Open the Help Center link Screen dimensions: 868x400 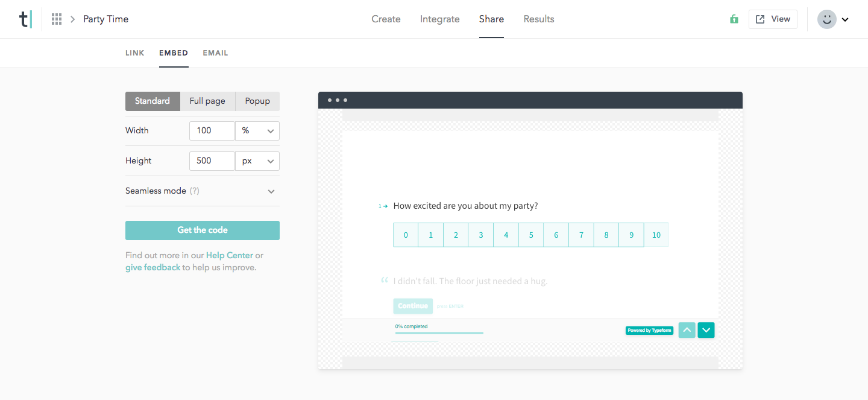pos(229,255)
